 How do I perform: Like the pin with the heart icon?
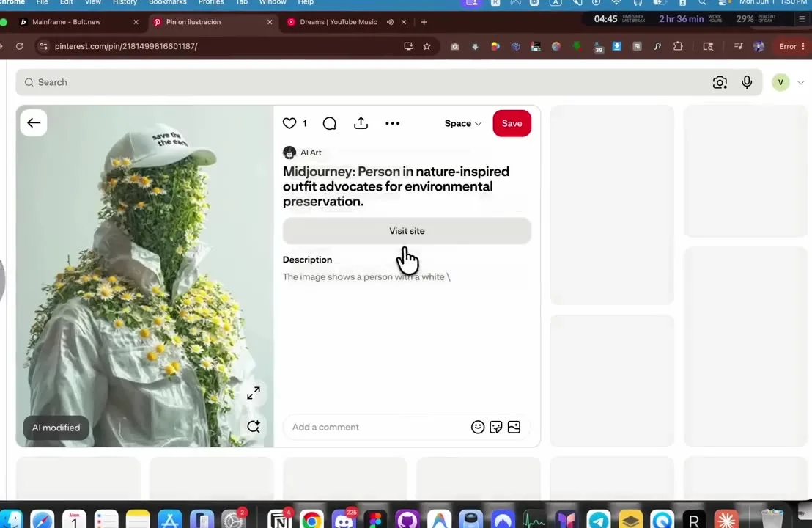289,123
